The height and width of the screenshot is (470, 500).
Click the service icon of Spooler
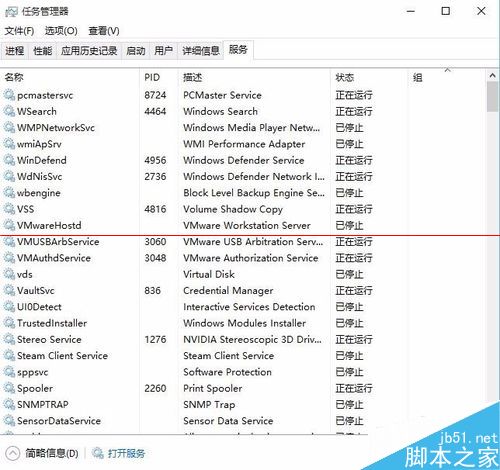tap(9, 389)
